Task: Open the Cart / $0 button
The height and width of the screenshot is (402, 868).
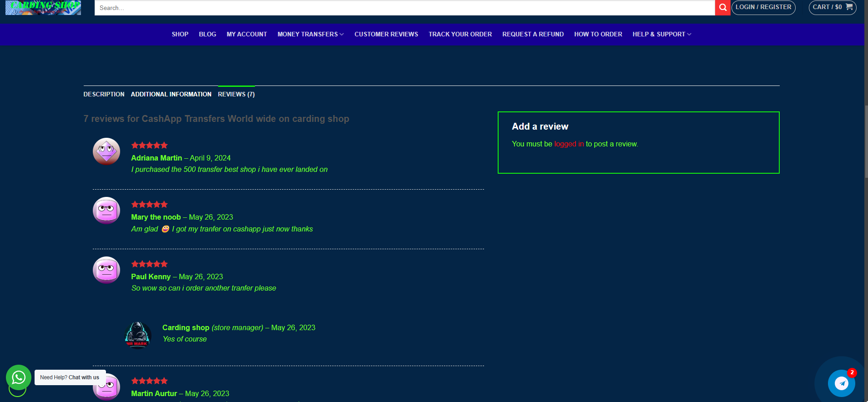Action: pyautogui.click(x=833, y=7)
